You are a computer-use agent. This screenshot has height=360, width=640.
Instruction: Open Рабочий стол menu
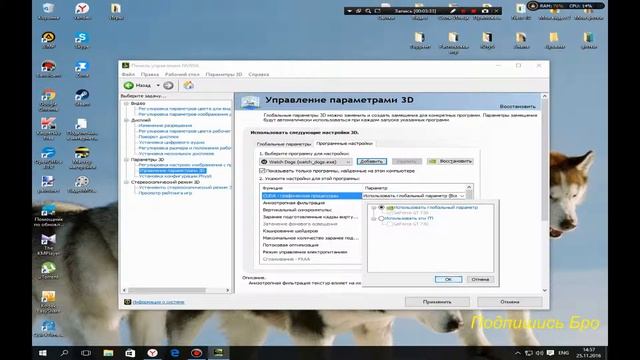coord(182,74)
